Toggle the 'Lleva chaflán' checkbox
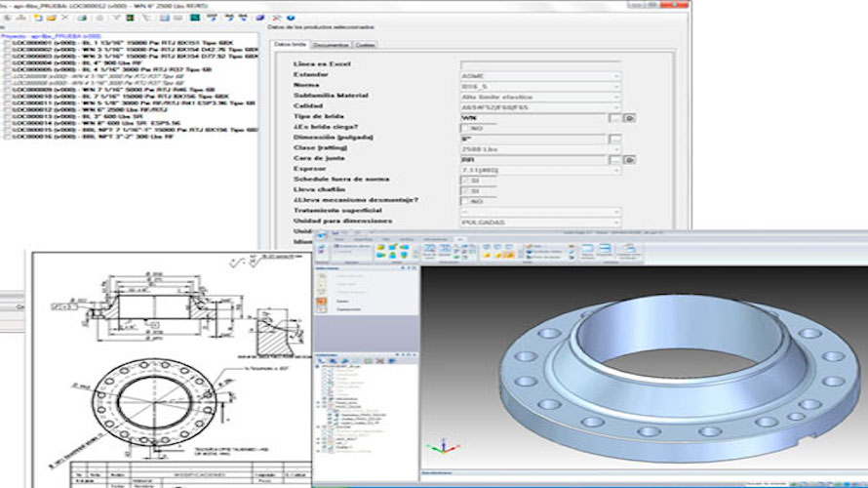The image size is (868, 488). point(464,190)
